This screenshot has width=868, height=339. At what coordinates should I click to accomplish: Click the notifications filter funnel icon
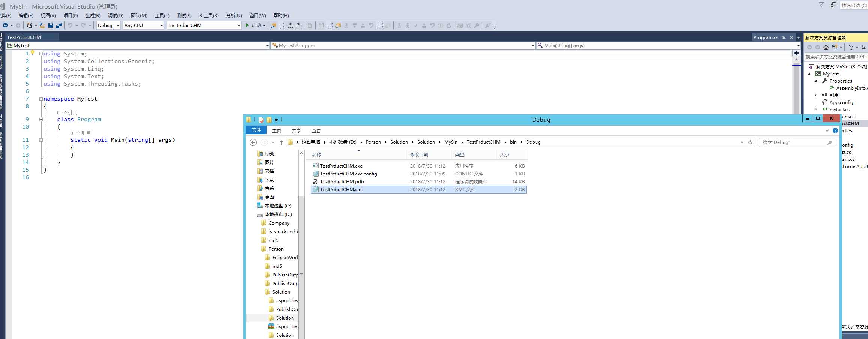point(821,5)
